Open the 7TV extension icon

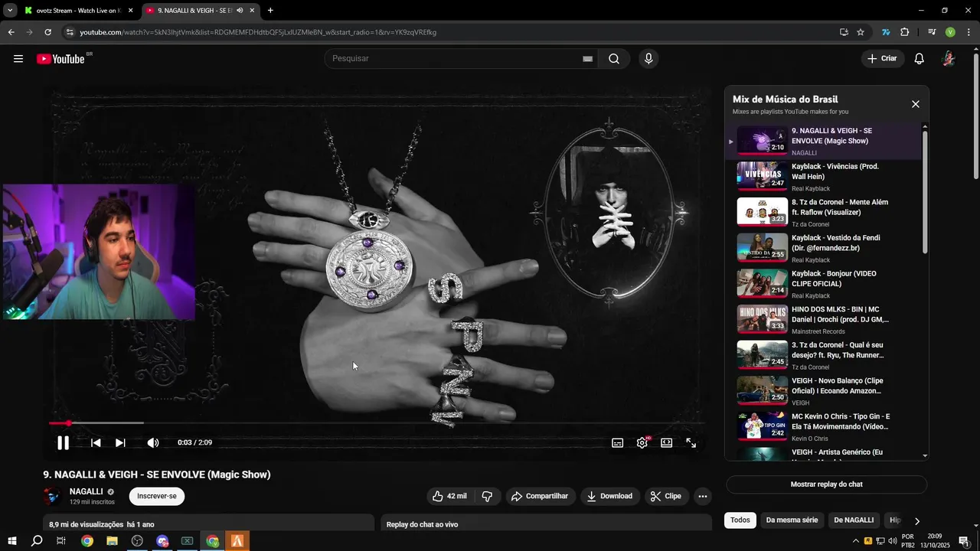tap(886, 32)
